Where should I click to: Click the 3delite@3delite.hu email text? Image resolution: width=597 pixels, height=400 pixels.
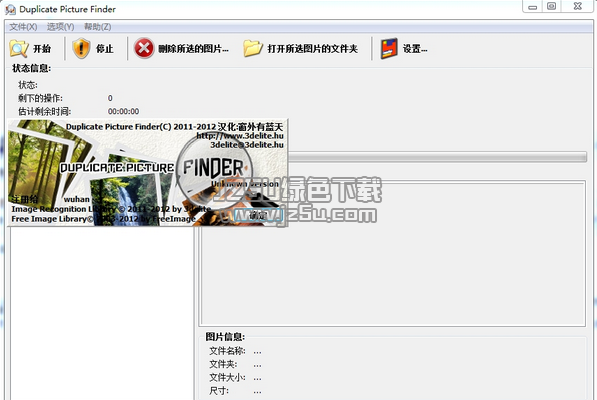pyautogui.click(x=247, y=145)
